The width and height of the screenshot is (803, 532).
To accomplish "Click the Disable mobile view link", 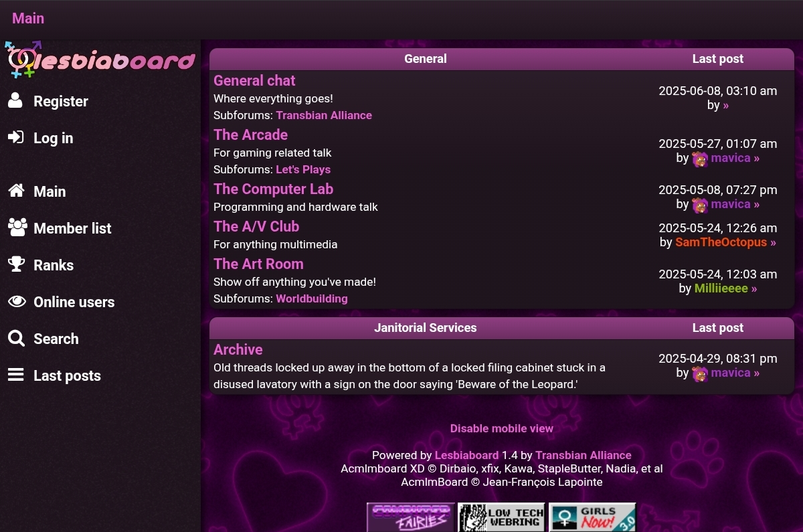I will click(x=502, y=428).
